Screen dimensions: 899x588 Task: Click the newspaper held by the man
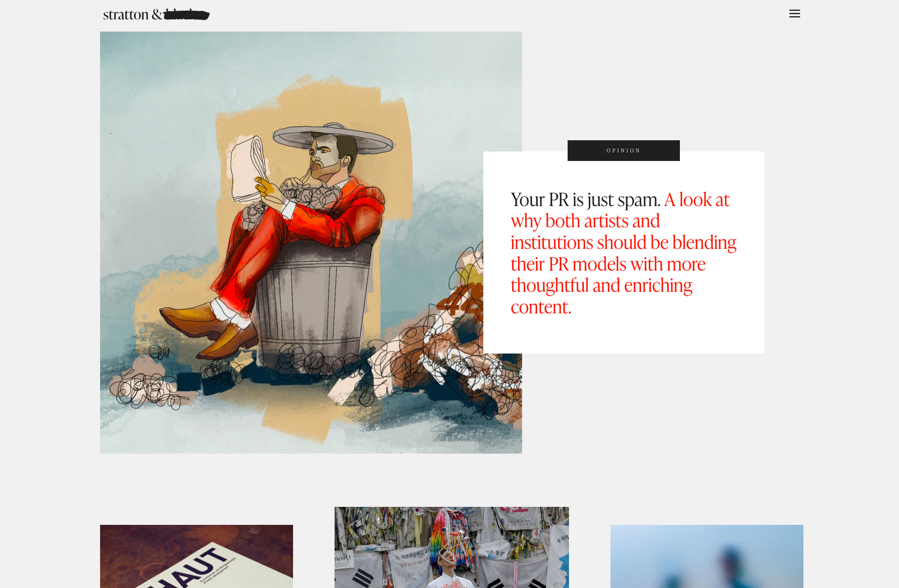(x=248, y=169)
